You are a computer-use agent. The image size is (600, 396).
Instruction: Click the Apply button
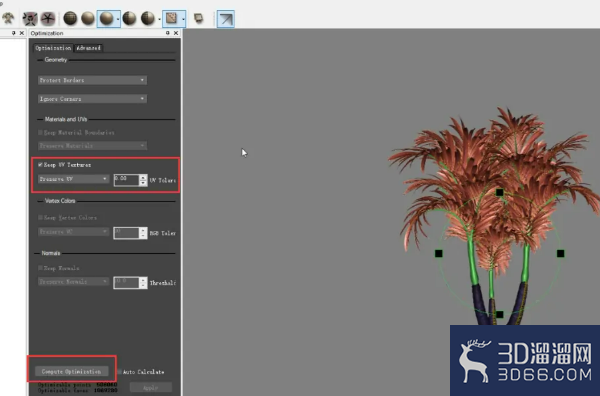tap(150, 388)
